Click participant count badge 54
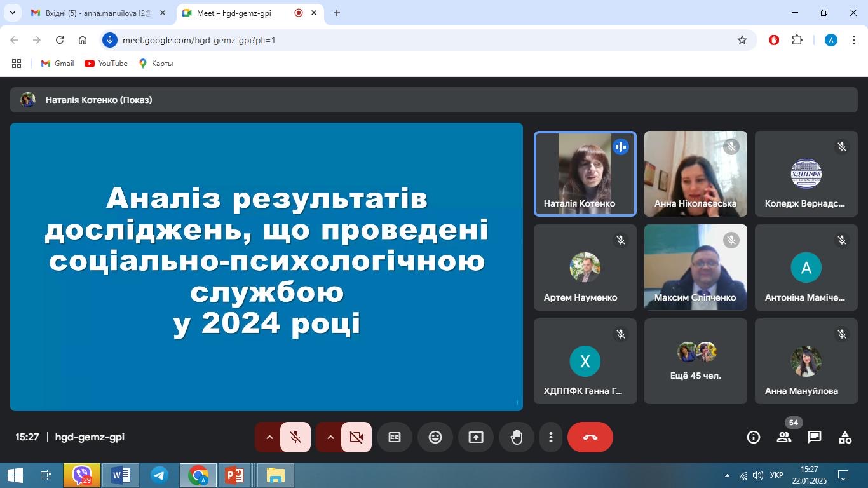868x488 pixels. click(793, 423)
